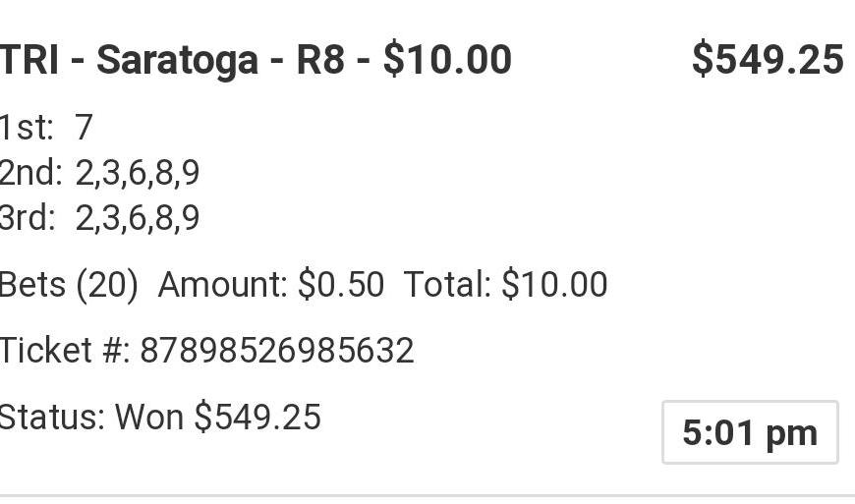Select the Status label
The height and width of the screenshot is (504, 855).
click(x=51, y=417)
